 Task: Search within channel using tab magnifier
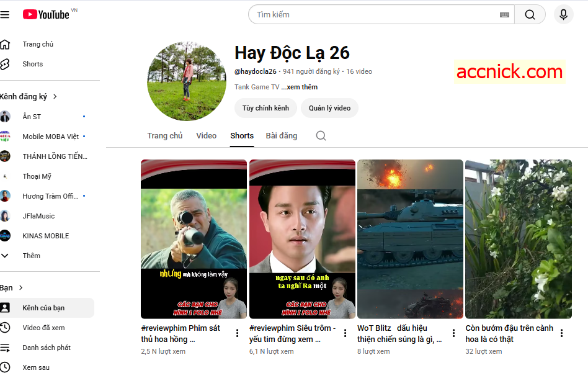[x=321, y=136]
